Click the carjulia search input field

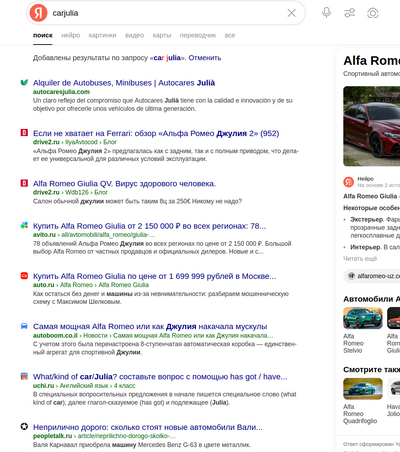click(167, 13)
